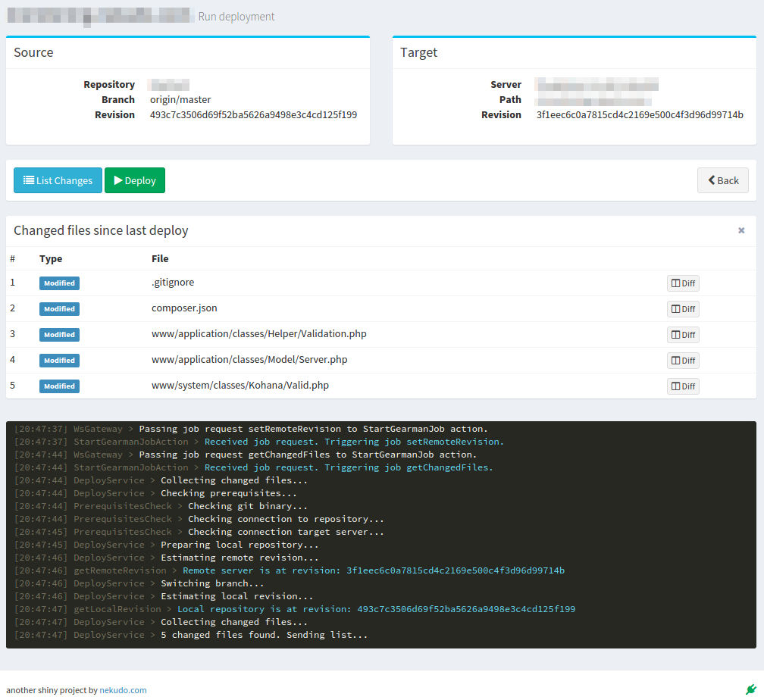Viewport: 764px width, 700px height.
Task: Click the green plug connection icon
Action: click(750, 689)
